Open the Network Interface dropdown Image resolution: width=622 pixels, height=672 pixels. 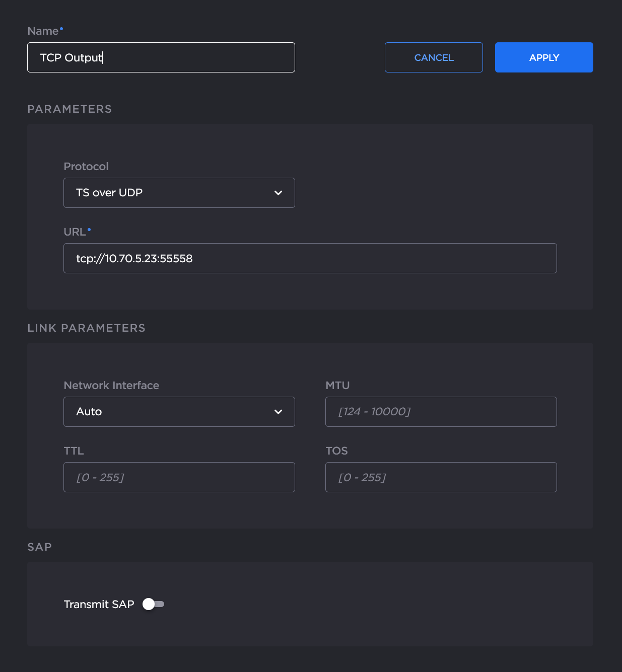[x=179, y=412]
